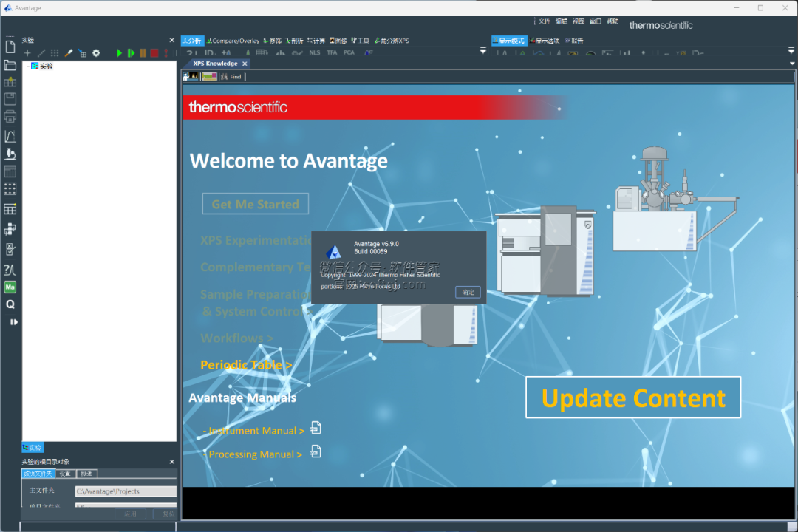Select the 工具 ribbon tab
The height and width of the screenshot is (532, 798).
361,41
